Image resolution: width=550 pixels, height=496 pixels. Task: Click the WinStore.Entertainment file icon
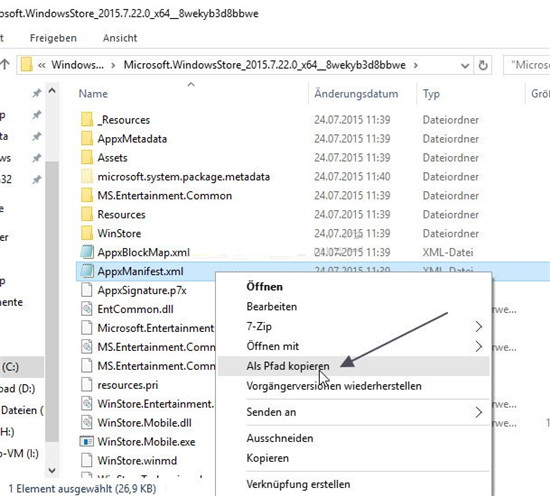[x=87, y=404]
